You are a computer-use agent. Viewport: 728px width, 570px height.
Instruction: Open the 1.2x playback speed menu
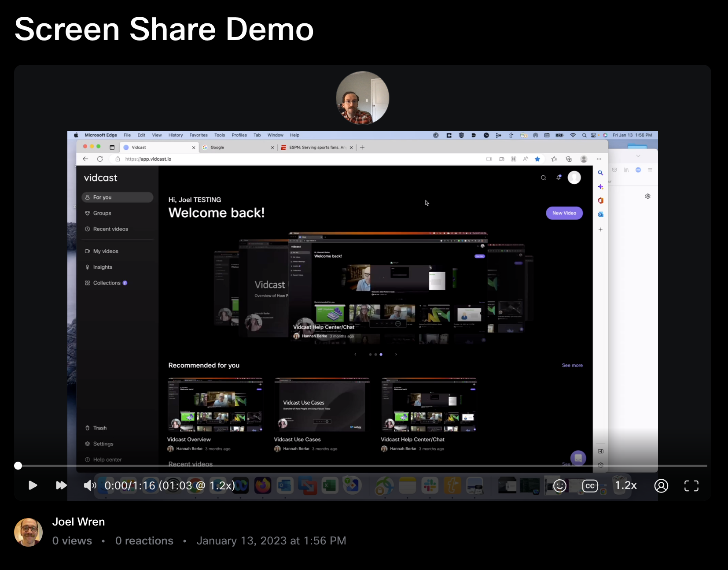625,485
